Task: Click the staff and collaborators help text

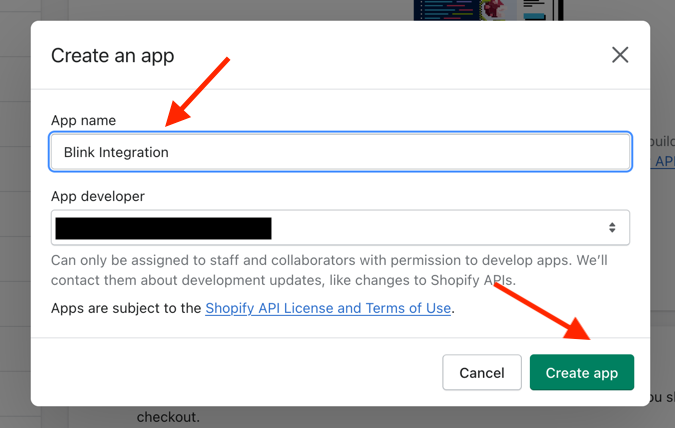Action: (x=329, y=270)
